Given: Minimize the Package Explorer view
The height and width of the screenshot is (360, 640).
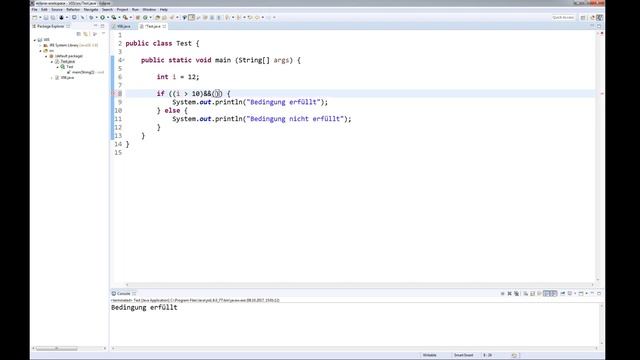Looking at the screenshot, I should pyautogui.click(x=96, y=26).
